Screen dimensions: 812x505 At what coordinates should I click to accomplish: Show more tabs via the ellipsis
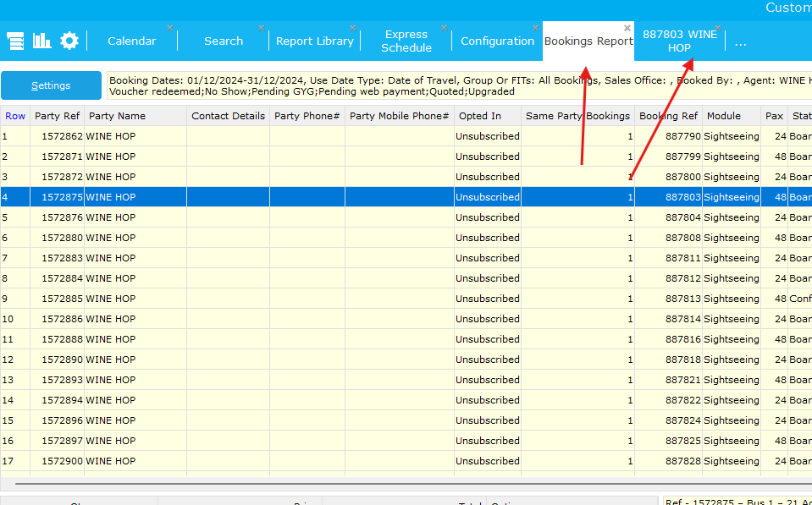pyautogui.click(x=741, y=43)
